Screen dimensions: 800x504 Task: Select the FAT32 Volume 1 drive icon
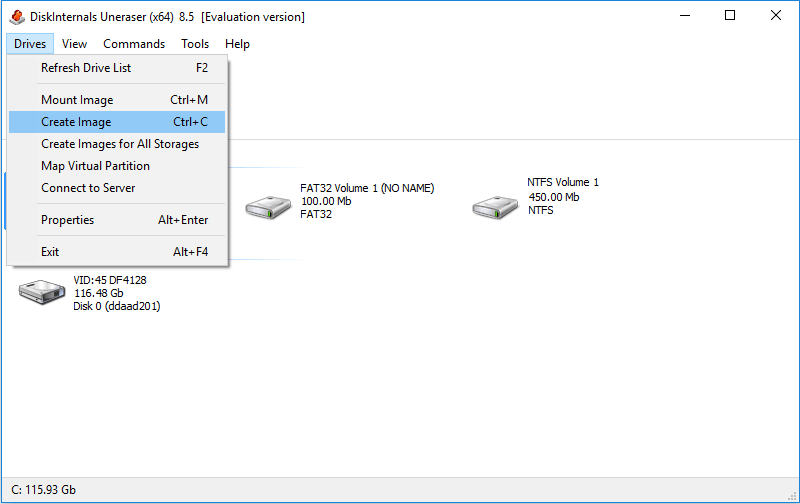268,207
